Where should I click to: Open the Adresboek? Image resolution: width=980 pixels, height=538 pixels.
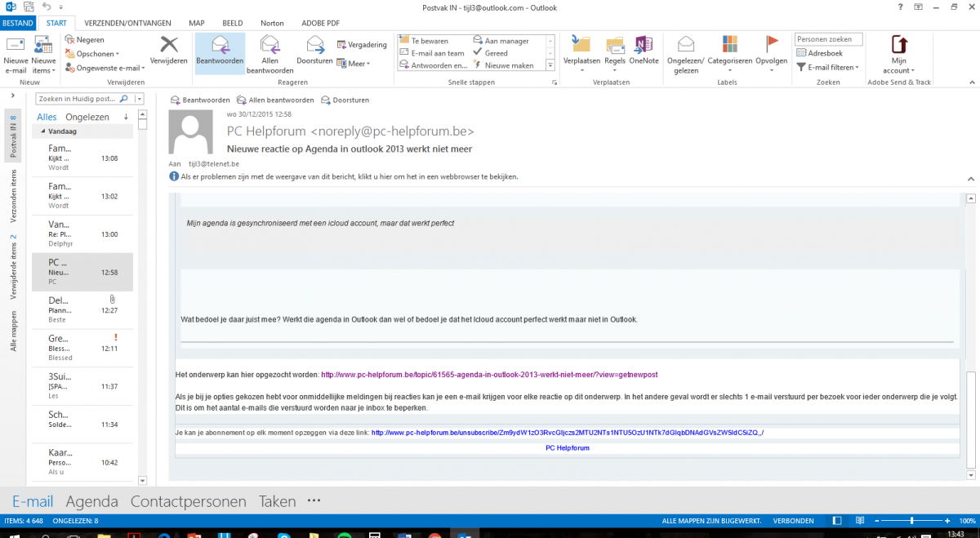[x=819, y=53]
